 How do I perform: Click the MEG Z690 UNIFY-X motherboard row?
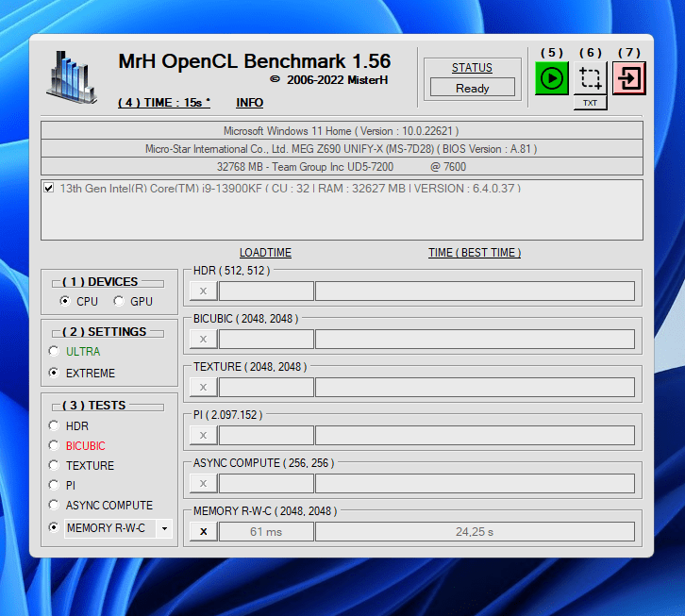pos(342,148)
